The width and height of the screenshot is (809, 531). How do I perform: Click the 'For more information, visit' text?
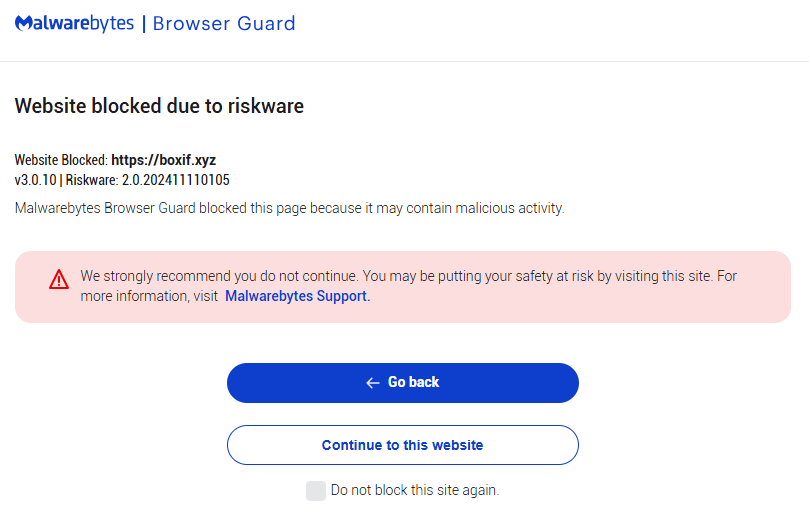pyautogui.click(x=150, y=296)
